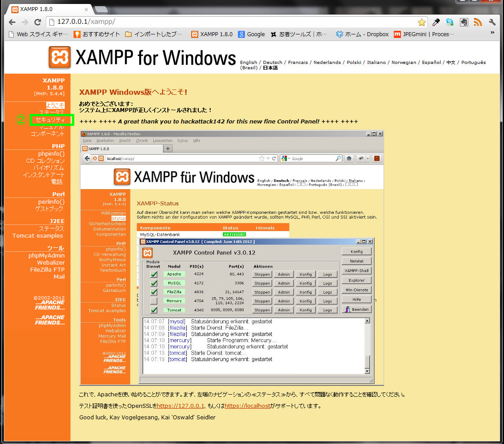
Task: Switch the page language to Español
Action: [x=431, y=63]
